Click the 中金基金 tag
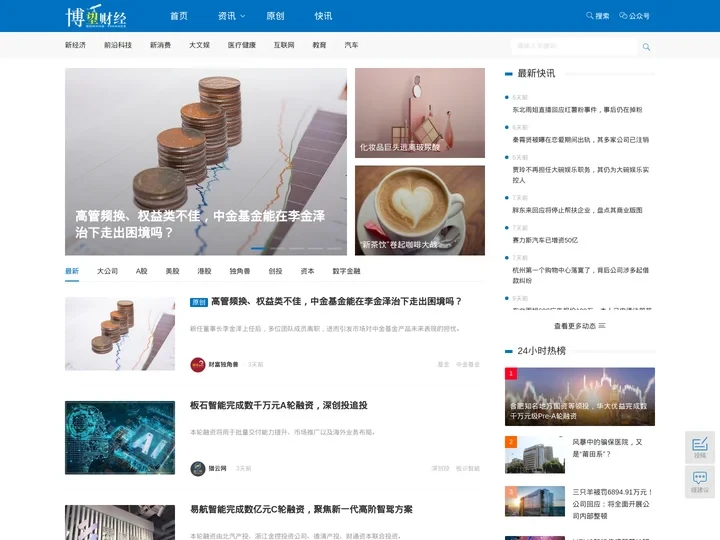This screenshot has height=540, width=720. click(467, 365)
